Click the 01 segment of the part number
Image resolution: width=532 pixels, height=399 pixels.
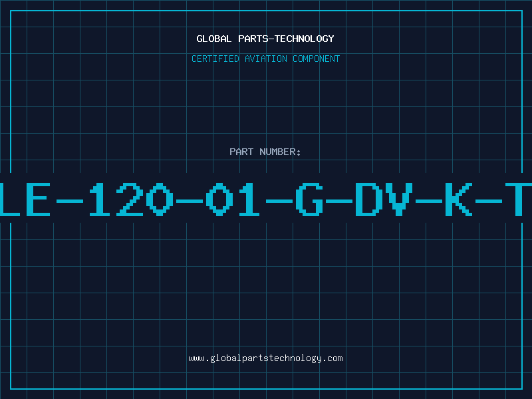[233, 199]
